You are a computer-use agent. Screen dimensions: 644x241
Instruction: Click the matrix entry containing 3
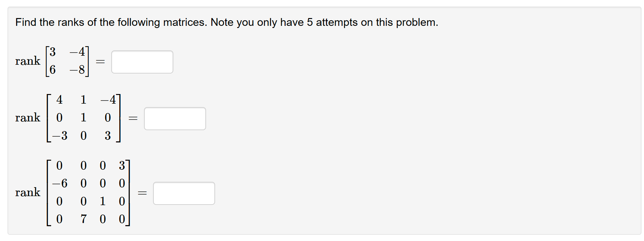click(x=52, y=52)
